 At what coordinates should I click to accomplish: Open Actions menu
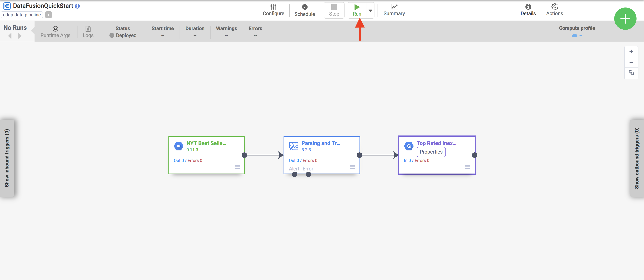[554, 9]
